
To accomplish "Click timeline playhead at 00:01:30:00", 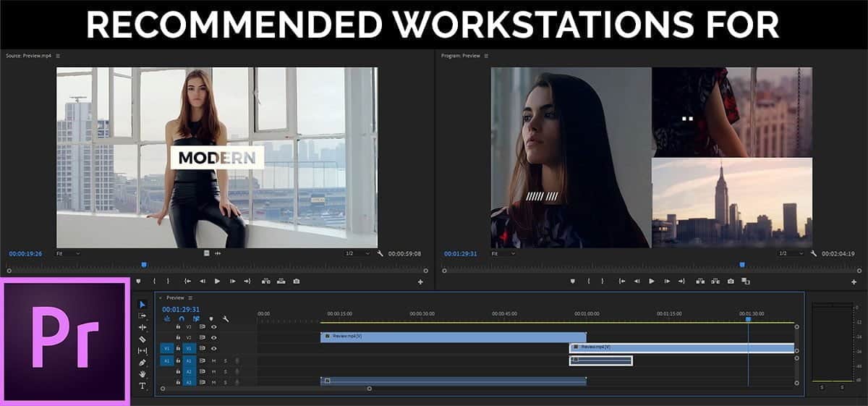I will (748, 318).
